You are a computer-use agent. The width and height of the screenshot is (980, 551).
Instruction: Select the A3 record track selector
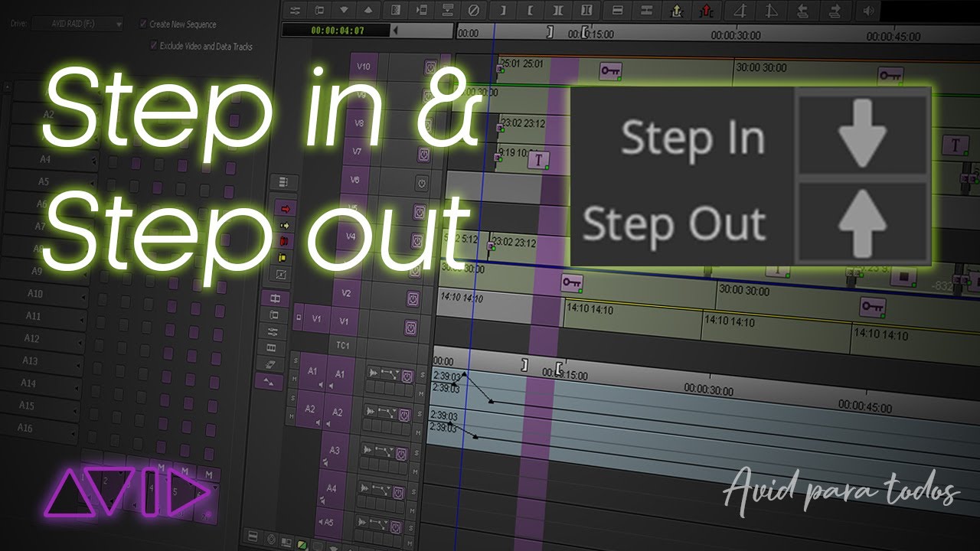click(334, 452)
